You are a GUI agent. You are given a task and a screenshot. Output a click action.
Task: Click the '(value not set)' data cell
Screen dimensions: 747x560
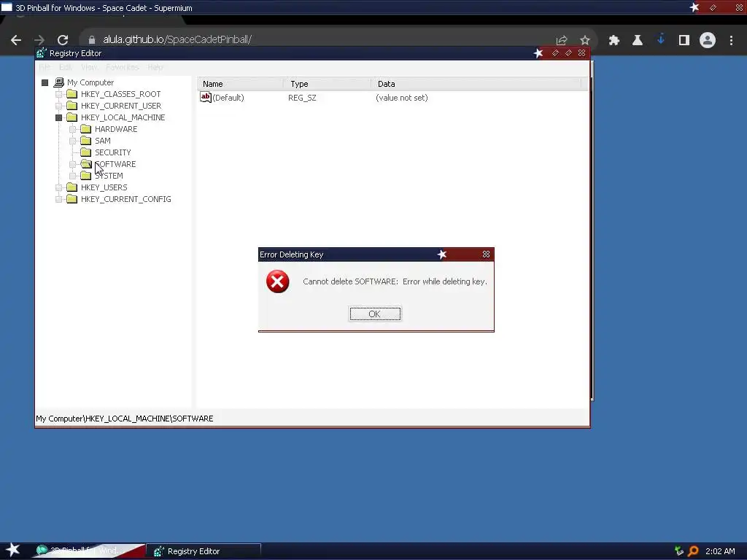click(x=402, y=98)
